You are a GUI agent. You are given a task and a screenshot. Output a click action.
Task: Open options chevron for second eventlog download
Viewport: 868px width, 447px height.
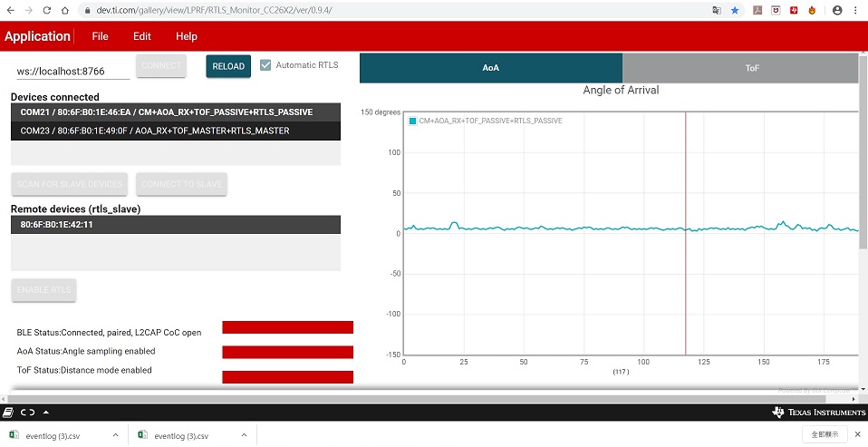(x=244, y=435)
